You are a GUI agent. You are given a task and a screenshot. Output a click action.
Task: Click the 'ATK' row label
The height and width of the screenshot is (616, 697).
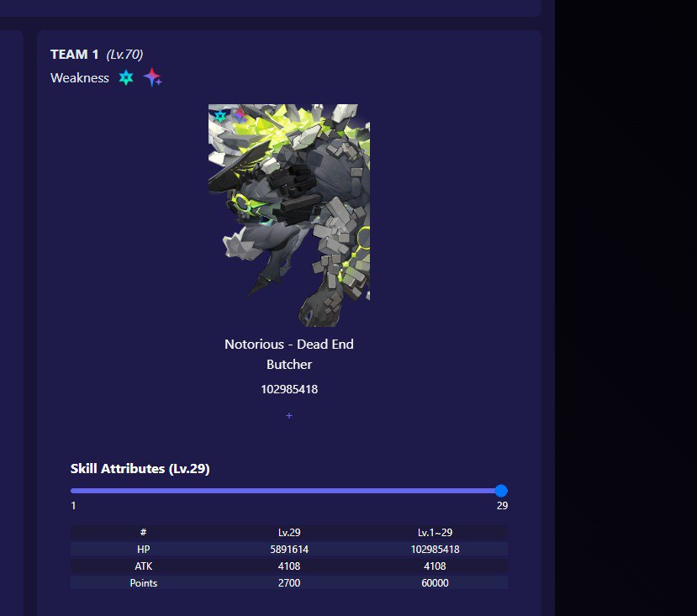[x=143, y=566]
